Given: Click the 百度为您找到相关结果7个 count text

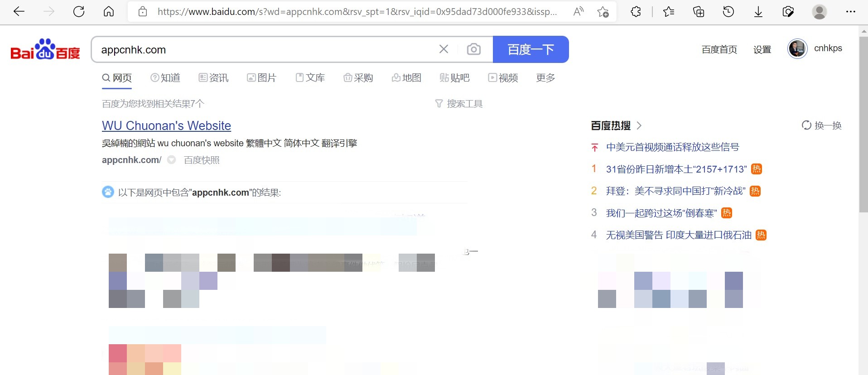Looking at the screenshot, I should point(153,104).
